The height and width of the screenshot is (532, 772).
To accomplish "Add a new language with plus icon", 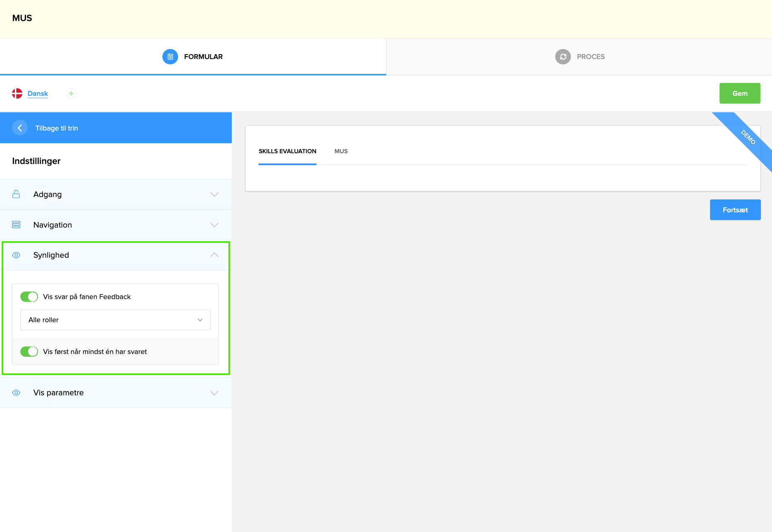I will coord(71,93).
